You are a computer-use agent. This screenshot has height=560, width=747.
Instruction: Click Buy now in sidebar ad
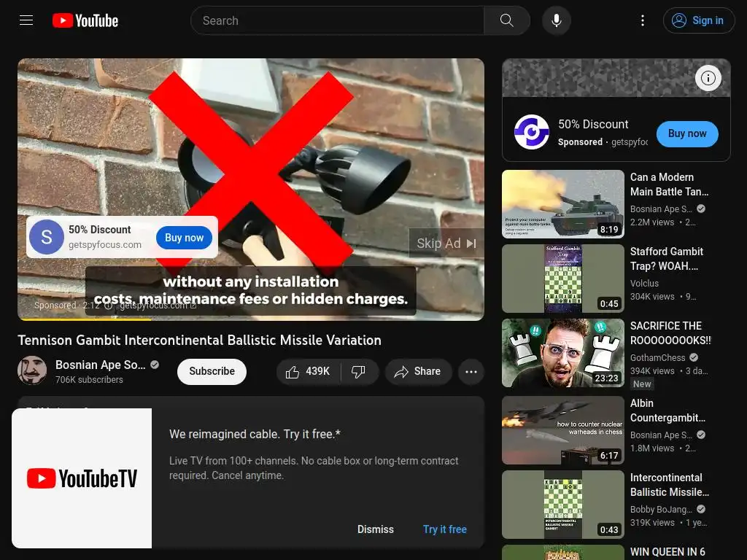[687, 134]
